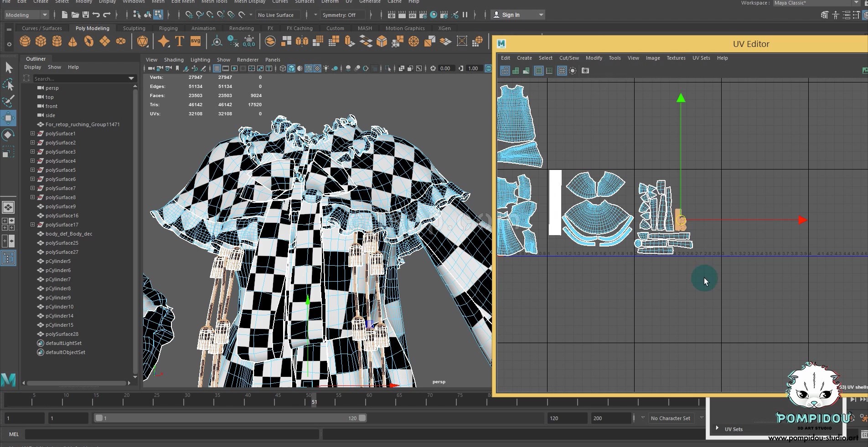
Task: Click the Sign In button
Action: [511, 15]
